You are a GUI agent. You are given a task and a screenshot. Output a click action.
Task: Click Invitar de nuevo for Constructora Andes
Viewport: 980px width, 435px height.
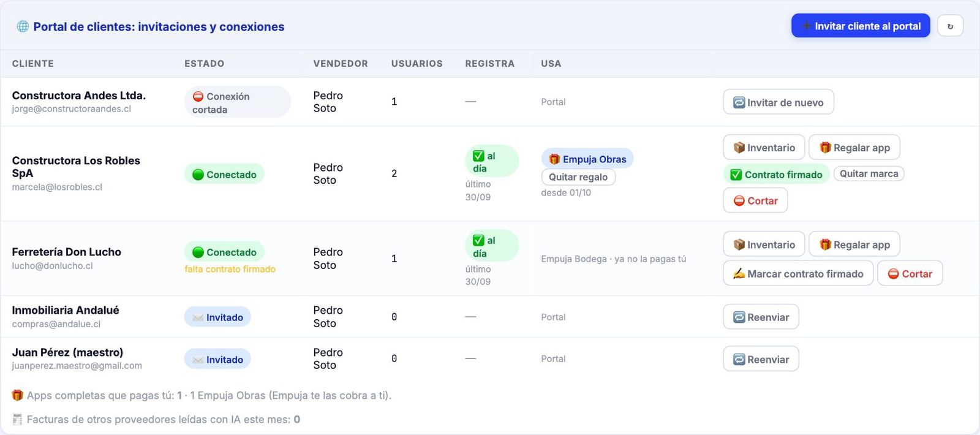click(778, 102)
